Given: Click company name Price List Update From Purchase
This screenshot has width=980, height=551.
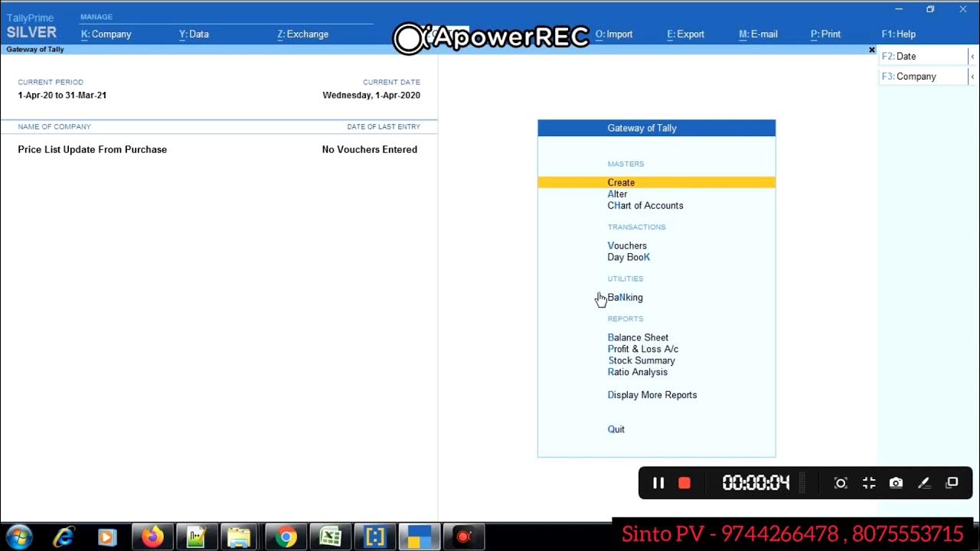Looking at the screenshot, I should pyautogui.click(x=93, y=150).
